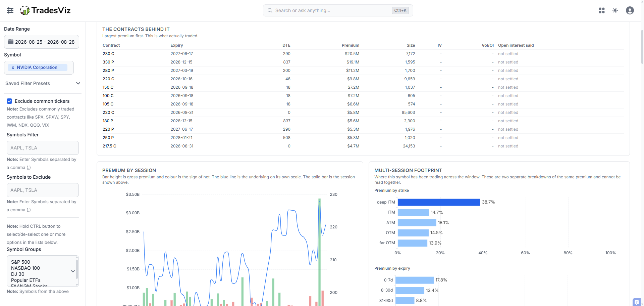This screenshot has height=306, width=644.
Task: Click the 217.5 C contract cell
Action: click(109, 146)
